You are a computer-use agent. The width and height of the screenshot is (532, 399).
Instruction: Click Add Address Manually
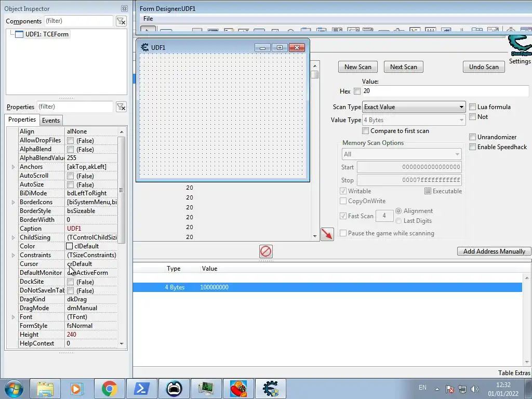click(495, 251)
